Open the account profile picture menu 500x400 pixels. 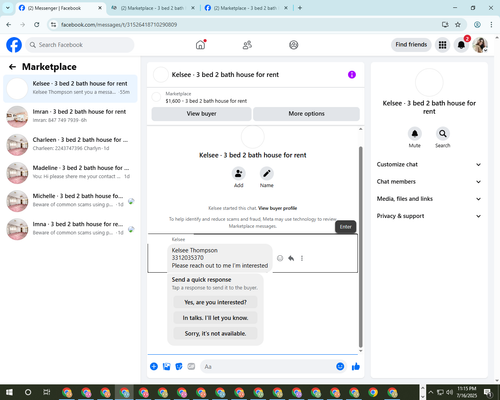click(x=480, y=45)
